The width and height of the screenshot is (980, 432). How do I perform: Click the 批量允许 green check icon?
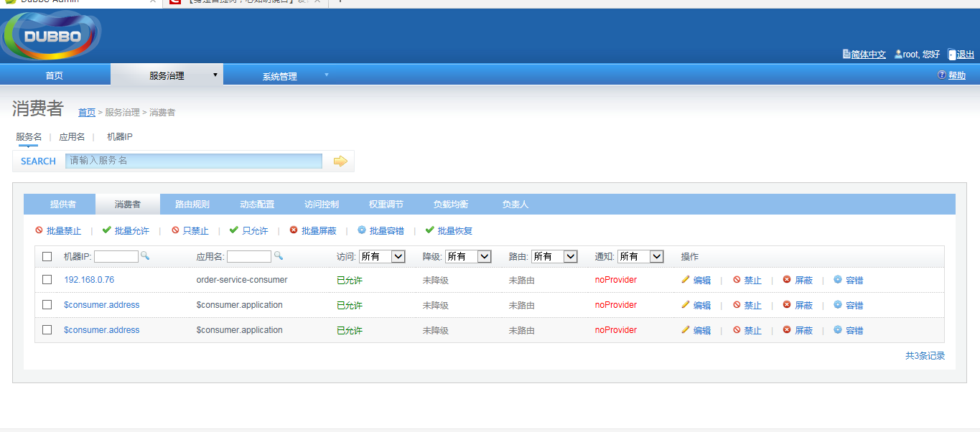(106, 230)
